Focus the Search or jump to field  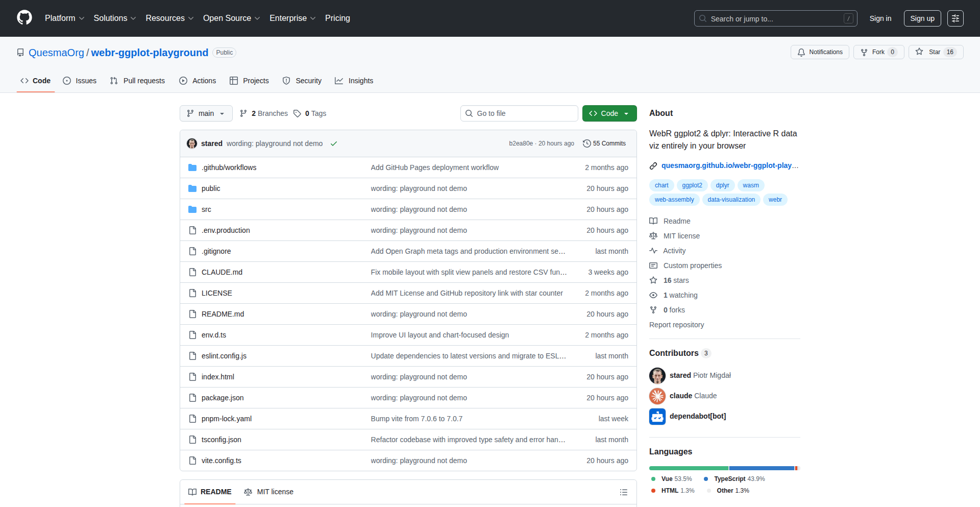(775, 18)
